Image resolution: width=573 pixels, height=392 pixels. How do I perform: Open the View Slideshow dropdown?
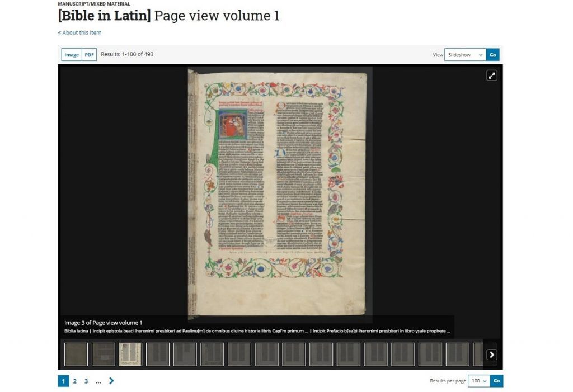tap(465, 55)
